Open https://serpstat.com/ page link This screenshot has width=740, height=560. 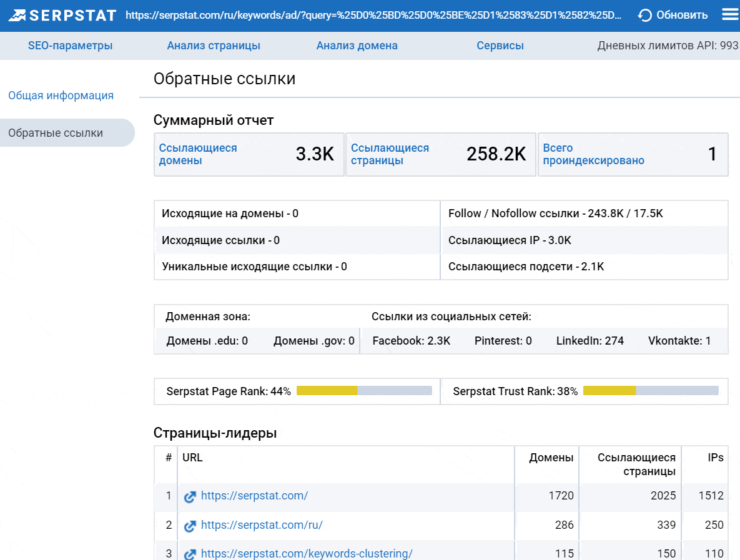(x=254, y=496)
